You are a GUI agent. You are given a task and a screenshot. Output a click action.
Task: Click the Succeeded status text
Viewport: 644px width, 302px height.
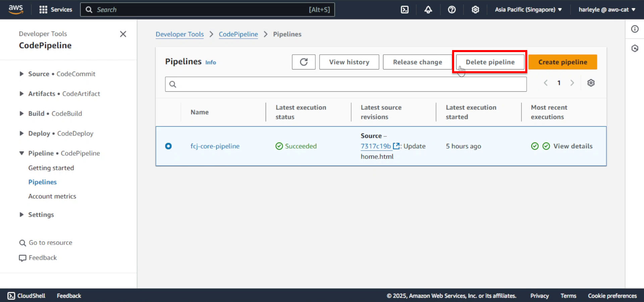pos(301,146)
